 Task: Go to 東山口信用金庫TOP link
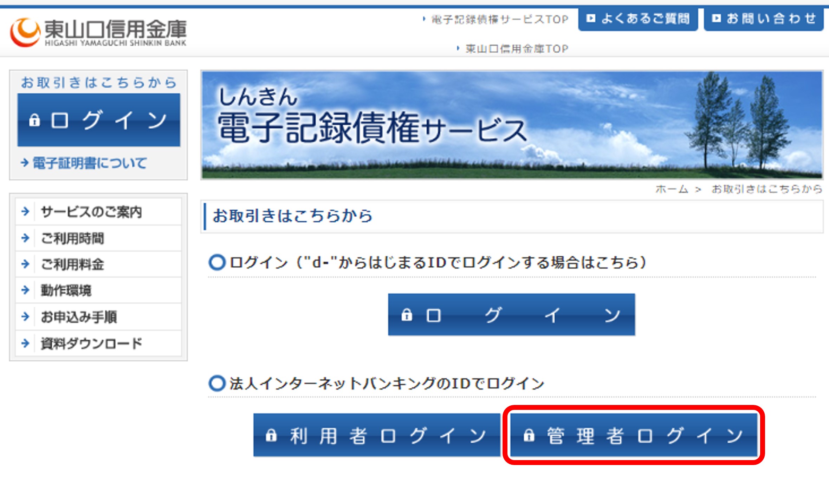pos(516,48)
